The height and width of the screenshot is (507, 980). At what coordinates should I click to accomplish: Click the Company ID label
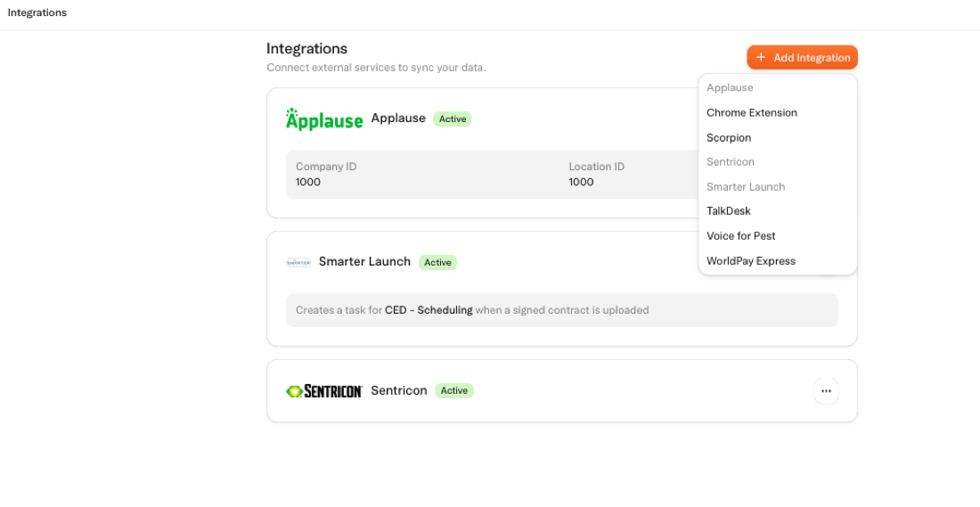point(326,167)
